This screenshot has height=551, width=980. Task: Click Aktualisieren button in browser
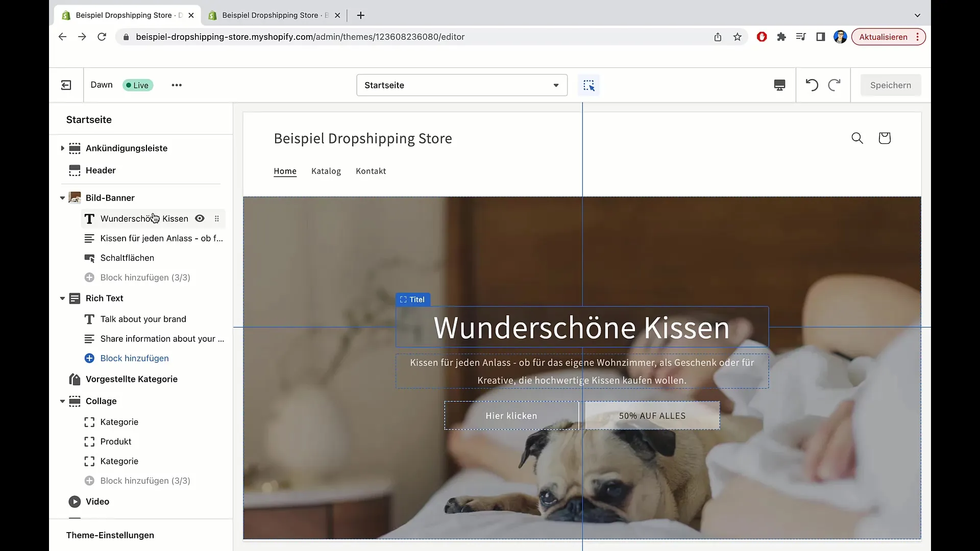click(883, 36)
